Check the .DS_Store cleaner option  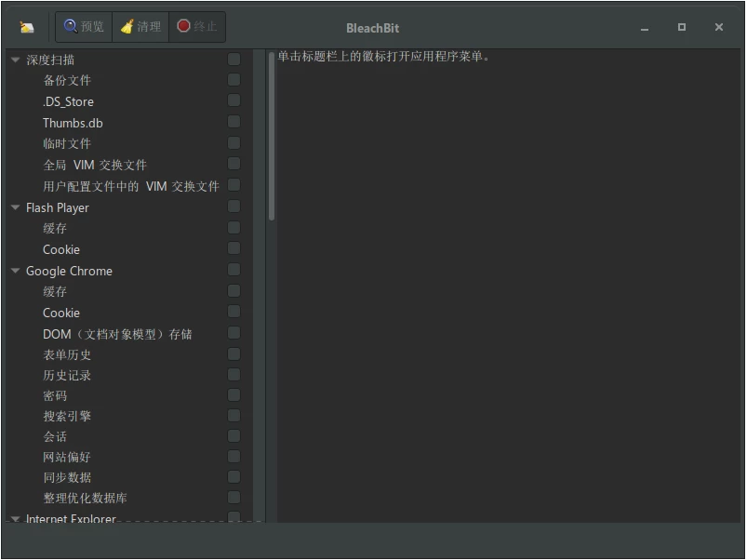[x=233, y=100]
